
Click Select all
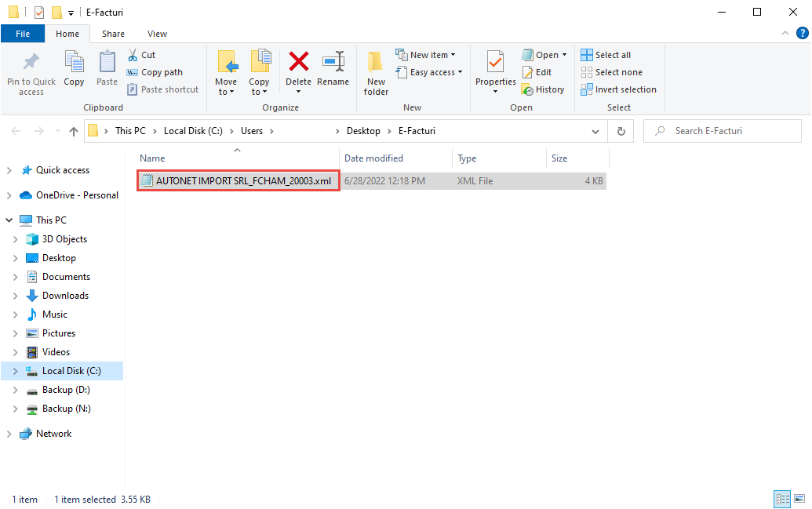tap(606, 55)
